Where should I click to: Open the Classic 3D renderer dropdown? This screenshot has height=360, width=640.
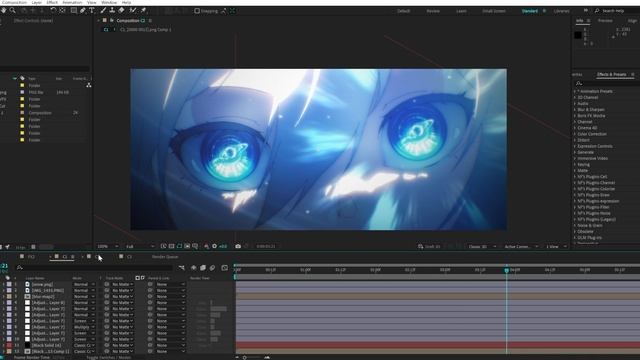(x=482, y=247)
